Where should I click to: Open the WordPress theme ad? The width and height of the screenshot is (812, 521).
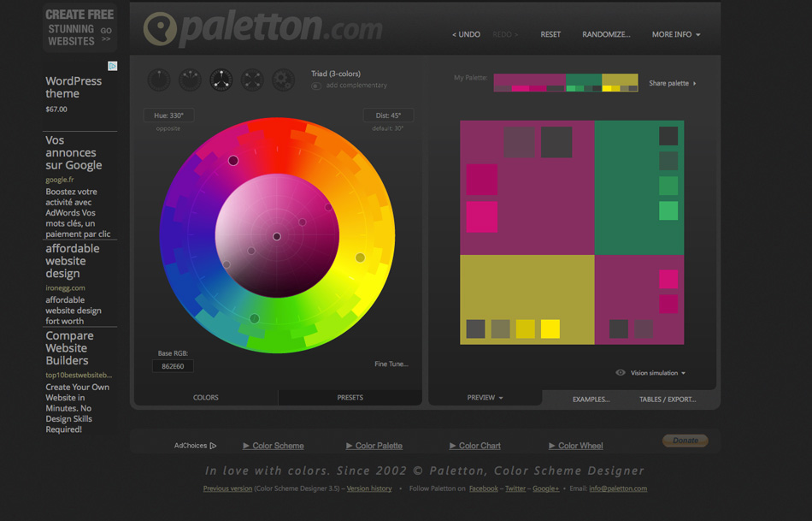[x=74, y=87]
